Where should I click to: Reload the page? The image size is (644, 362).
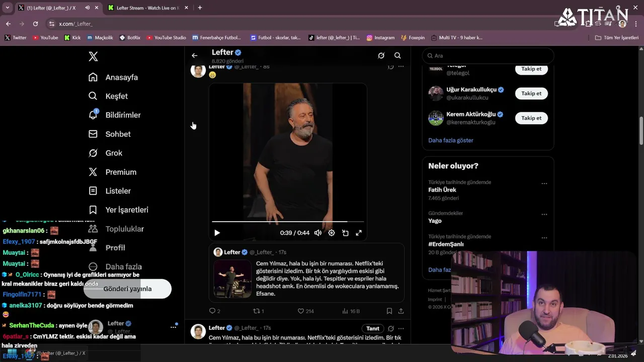pos(35,24)
